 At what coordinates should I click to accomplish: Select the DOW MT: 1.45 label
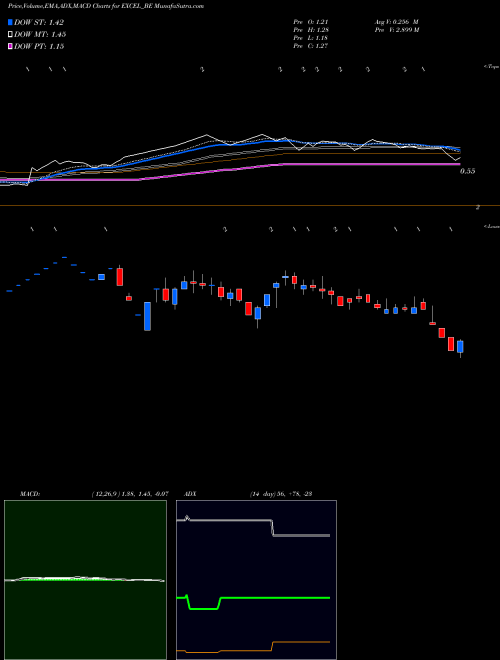pos(40,35)
